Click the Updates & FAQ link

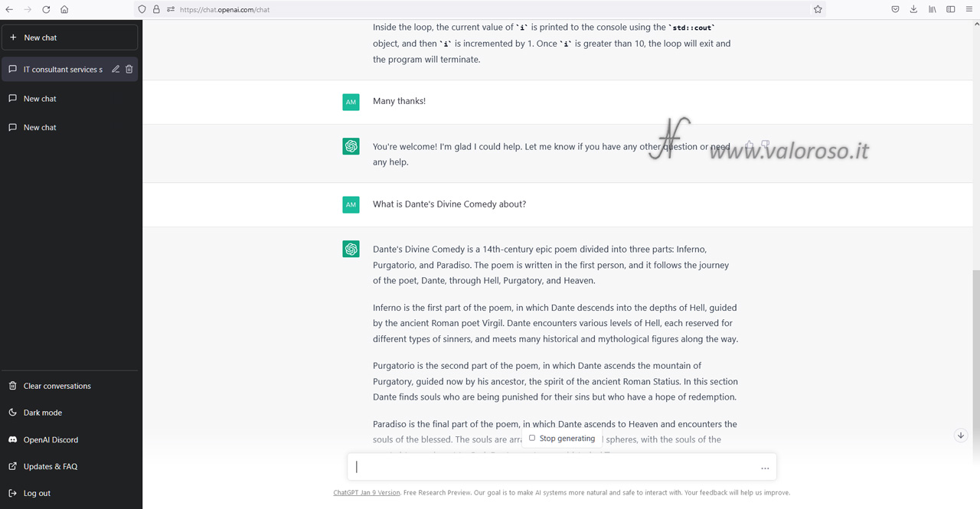click(50, 466)
